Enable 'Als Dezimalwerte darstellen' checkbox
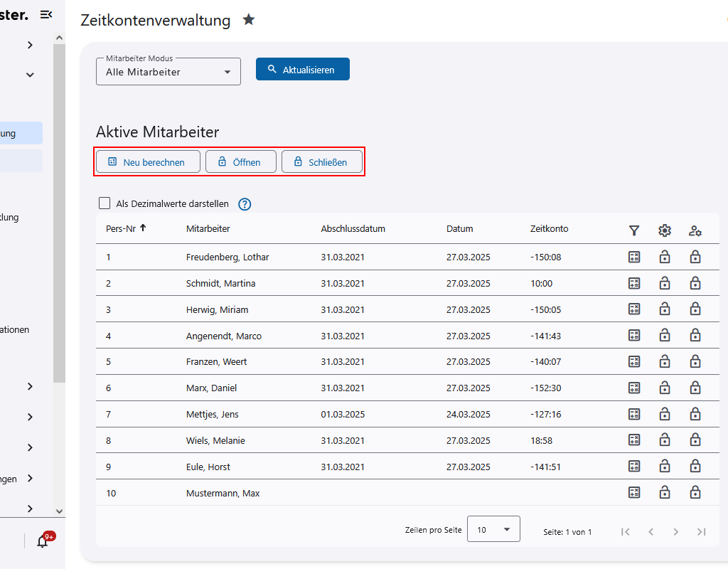728x569 pixels. coord(105,203)
